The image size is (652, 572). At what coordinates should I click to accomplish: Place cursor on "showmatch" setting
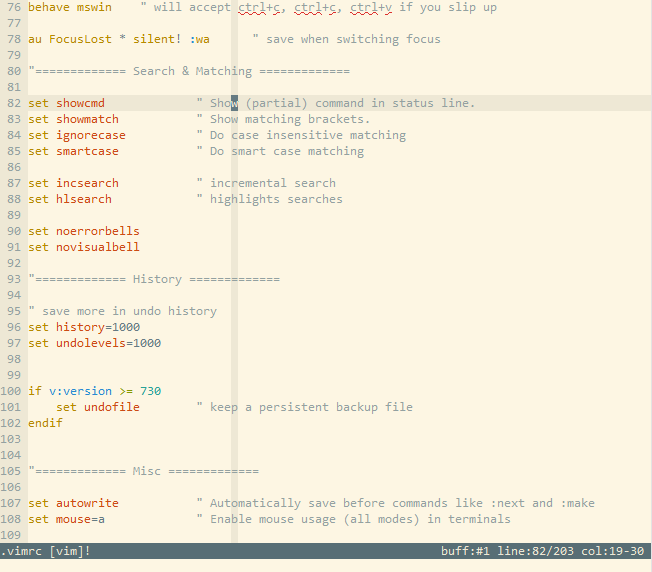[87, 119]
